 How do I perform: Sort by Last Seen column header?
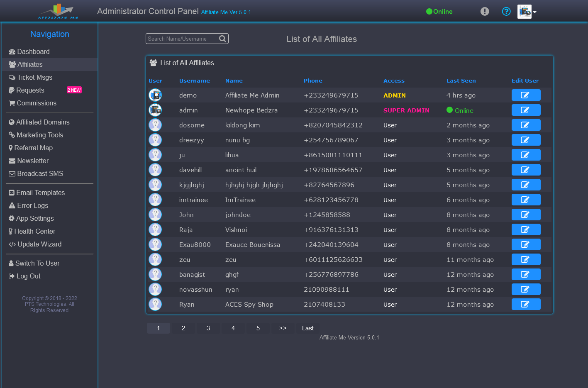[461, 81]
